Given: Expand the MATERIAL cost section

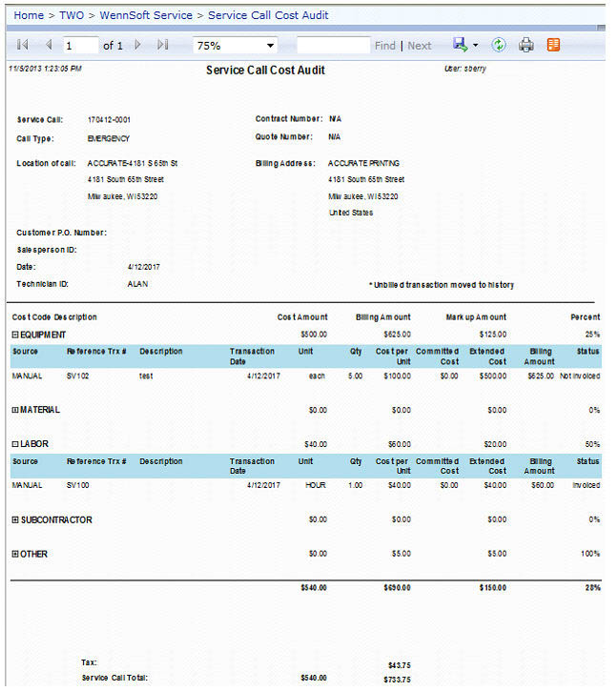Looking at the screenshot, I should [x=15, y=410].
